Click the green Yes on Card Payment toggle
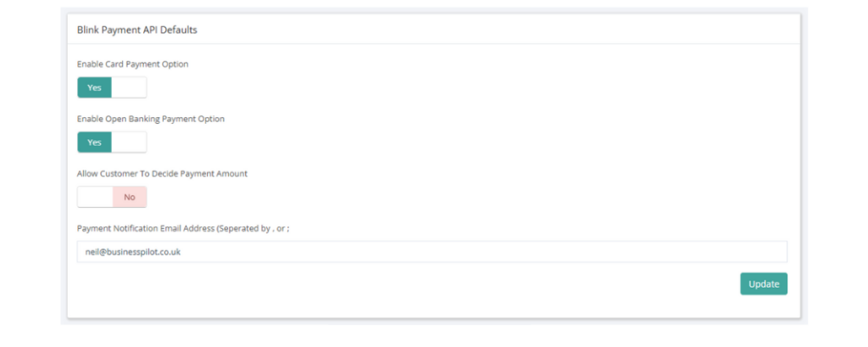This screenshot has width=868, height=347. (x=95, y=87)
